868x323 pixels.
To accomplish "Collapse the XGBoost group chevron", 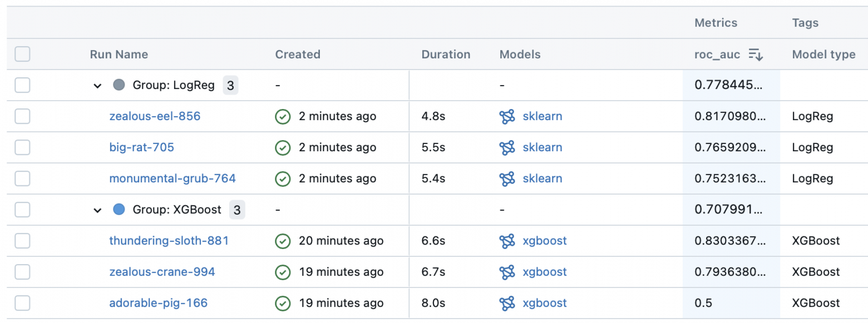I will click(98, 211).
